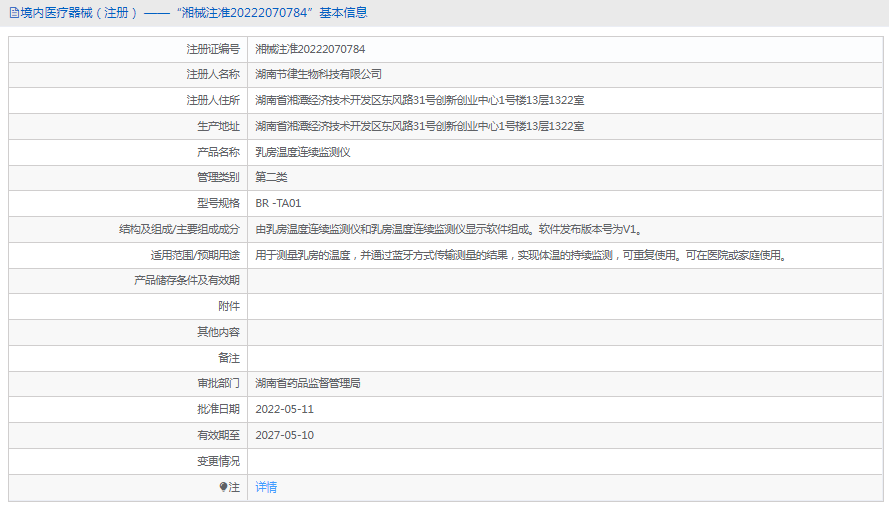The height and width of the screenshot is (507, 889).
Task: Click the 批准日期 label
Action: pyautogui.click(x=218, y=409)
